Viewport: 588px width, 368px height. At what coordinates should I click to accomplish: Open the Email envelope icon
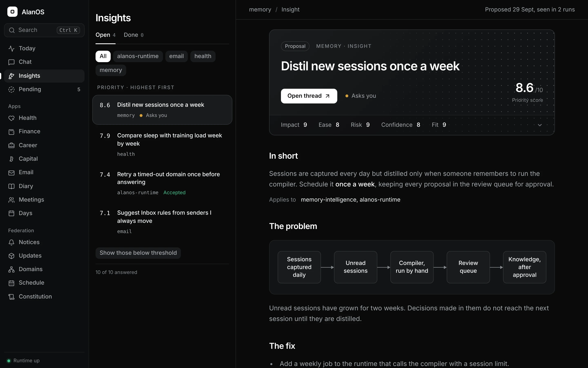[x=11, y=173]
